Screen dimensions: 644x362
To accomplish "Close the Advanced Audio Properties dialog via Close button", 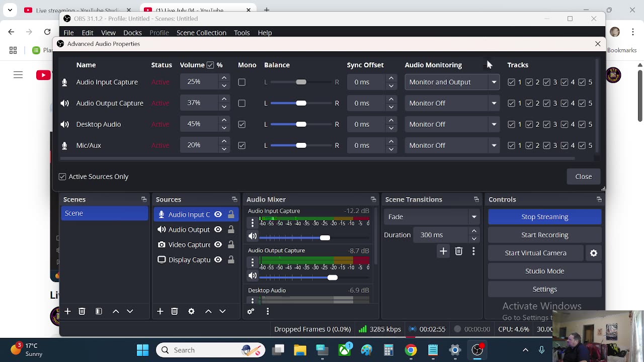I will pyautogui.click(x=584, y=176).
